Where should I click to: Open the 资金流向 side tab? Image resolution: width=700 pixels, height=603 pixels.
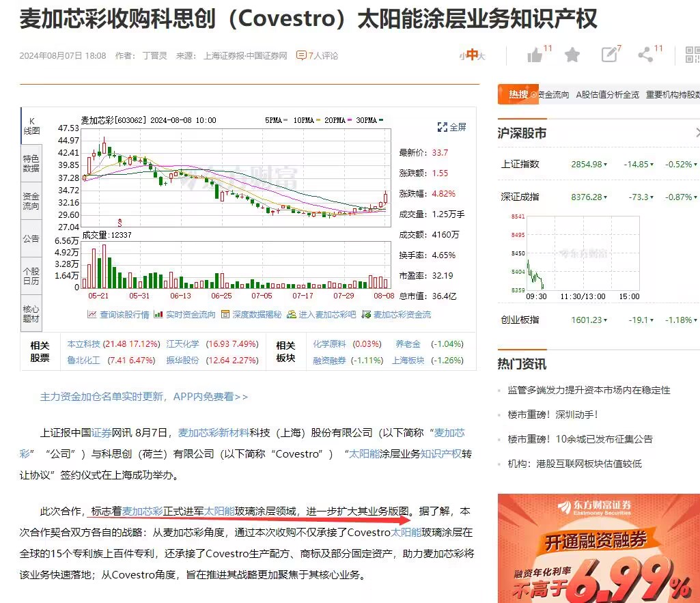pyautogui.click(x=31, y=201)
